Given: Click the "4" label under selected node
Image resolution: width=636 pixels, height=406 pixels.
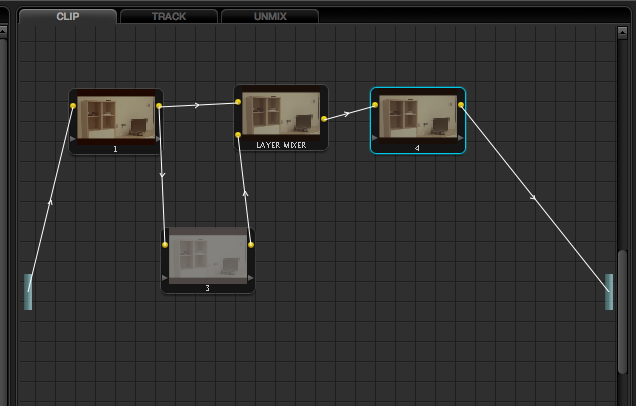Looking at the screenshot, I should [x=417, y=148].
